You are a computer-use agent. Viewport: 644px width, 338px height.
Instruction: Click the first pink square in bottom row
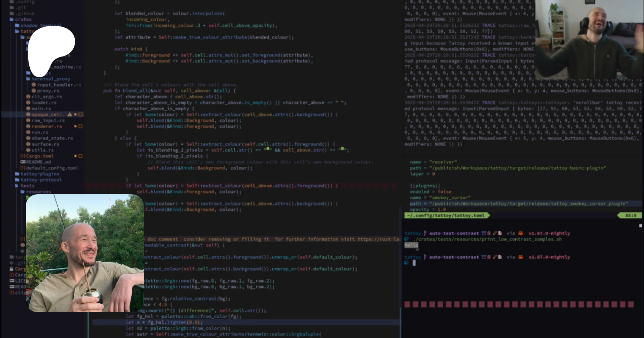point(407,304)
